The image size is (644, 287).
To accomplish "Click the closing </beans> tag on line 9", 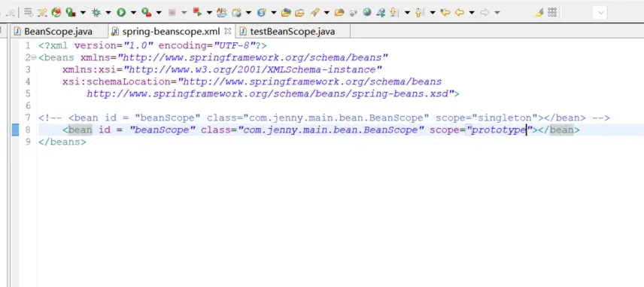I will [x=62, y=142].
